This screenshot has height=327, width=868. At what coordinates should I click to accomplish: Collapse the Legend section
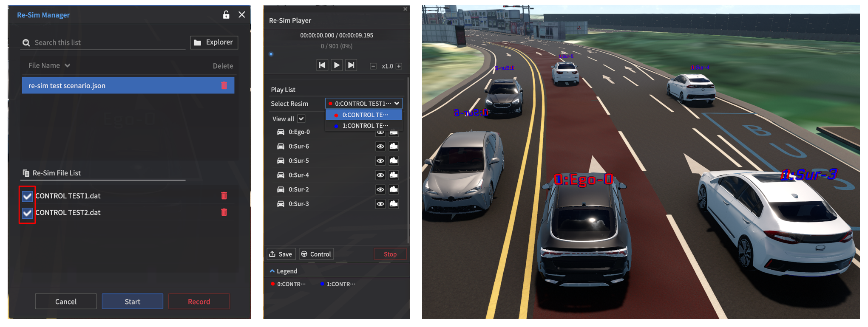[272, 271]
